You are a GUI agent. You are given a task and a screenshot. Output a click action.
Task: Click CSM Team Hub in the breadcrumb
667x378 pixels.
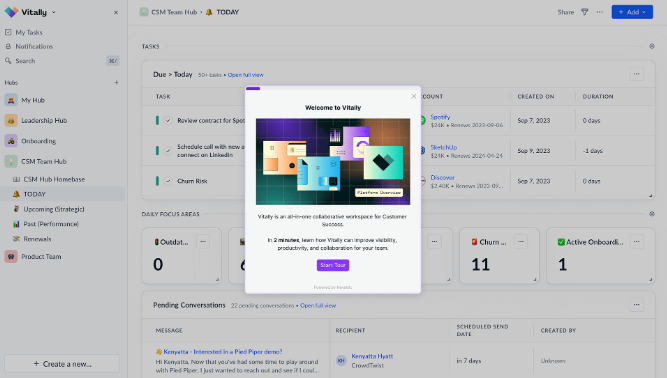tap(174, 12)
